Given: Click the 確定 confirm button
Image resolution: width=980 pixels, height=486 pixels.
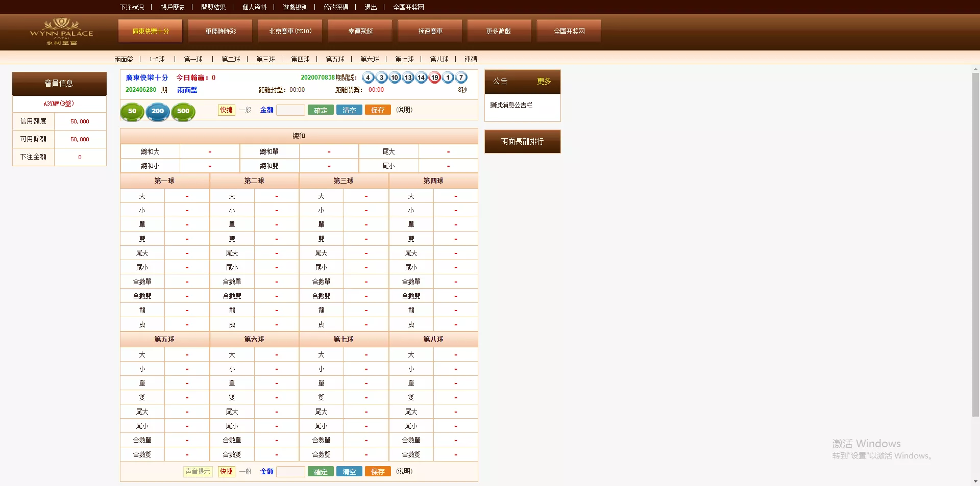Looking at the screenshot, I should point(321,110).
